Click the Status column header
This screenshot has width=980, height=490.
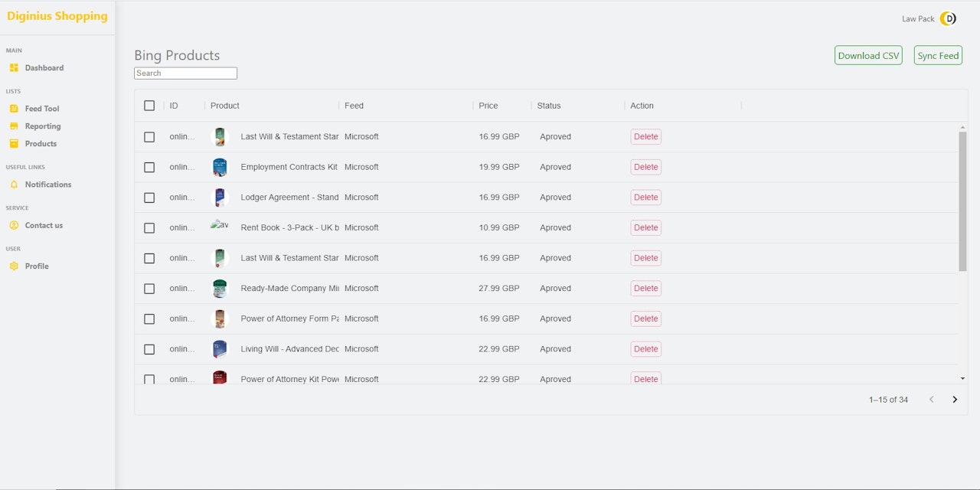pos(549,106)
